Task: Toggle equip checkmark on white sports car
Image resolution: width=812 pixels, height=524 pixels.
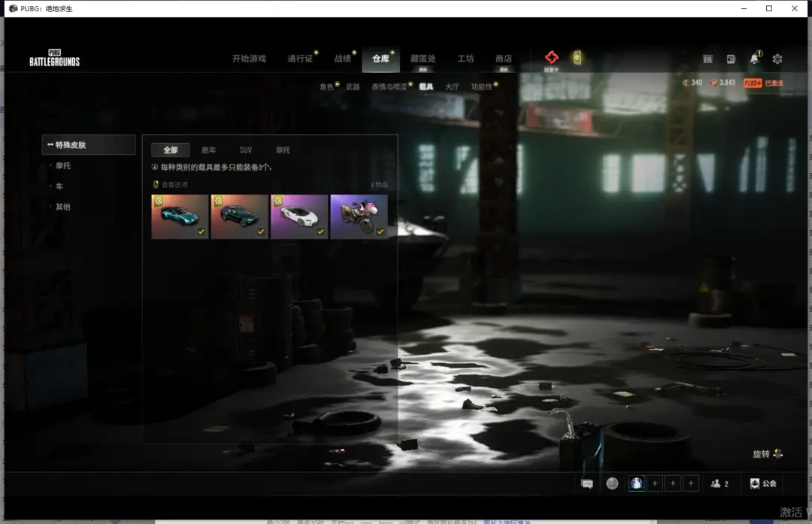Action: pyautogui.click(x=320, y=232)
